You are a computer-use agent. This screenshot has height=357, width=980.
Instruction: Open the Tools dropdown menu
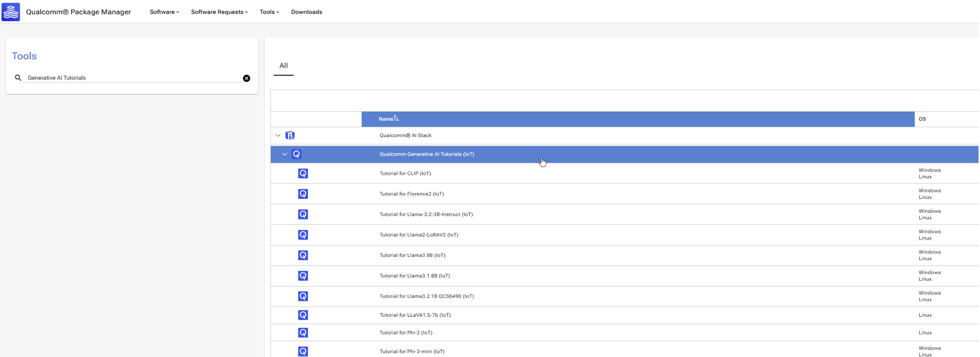tap(270, 12)
